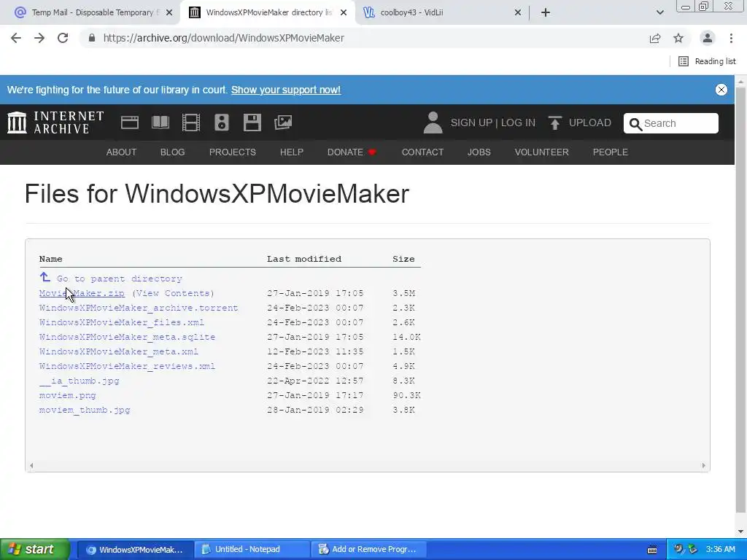Open the Software floppy disk icon
The image size is (747, 560).
click(252, 122)
